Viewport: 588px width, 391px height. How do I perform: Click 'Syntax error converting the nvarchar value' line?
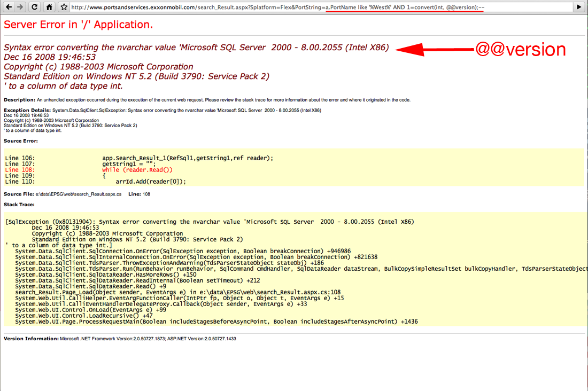click(196, 48)
